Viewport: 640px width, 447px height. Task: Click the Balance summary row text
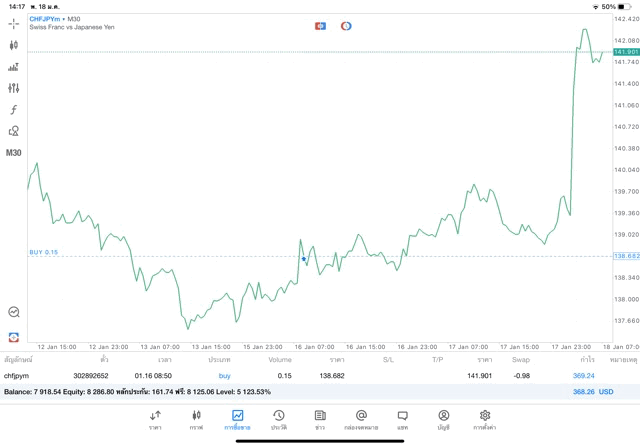pyautogui.click(x=137, y=392)
